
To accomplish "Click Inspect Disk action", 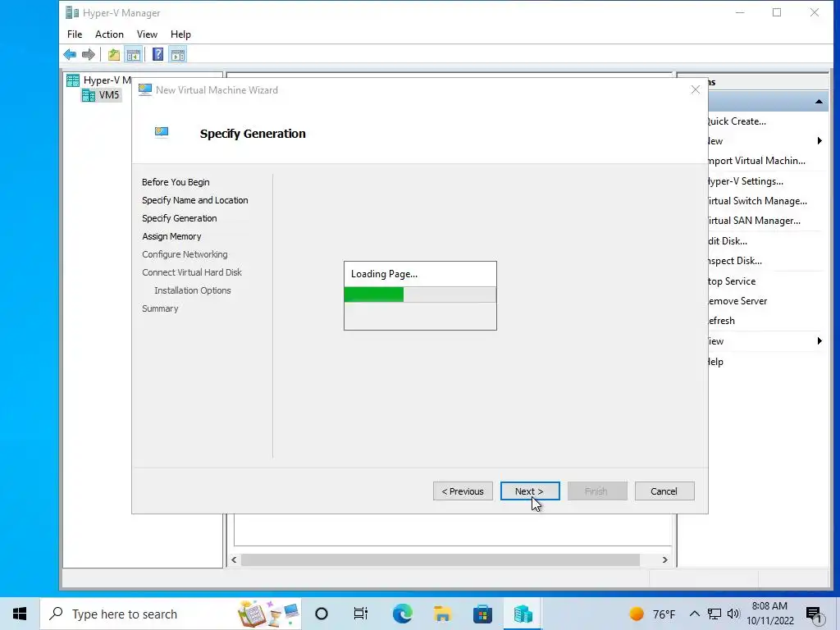I will click(x=734, y=261).
